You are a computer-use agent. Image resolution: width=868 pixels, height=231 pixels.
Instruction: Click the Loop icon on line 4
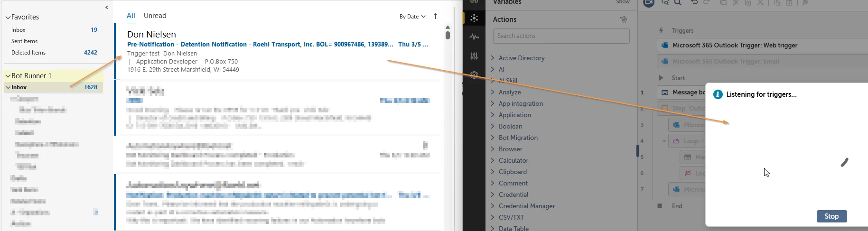pyautogui.click(x=676, y=141)
